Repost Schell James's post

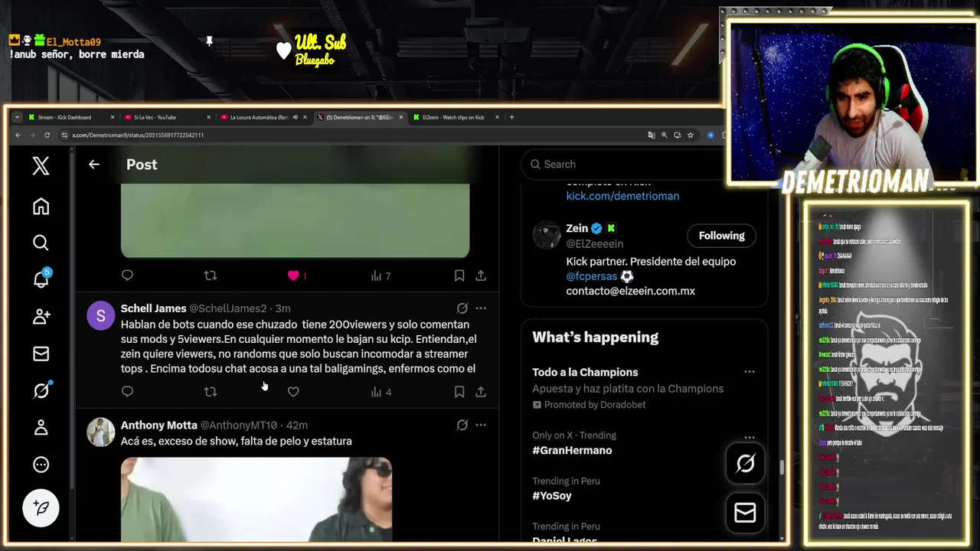pos(211,392)
